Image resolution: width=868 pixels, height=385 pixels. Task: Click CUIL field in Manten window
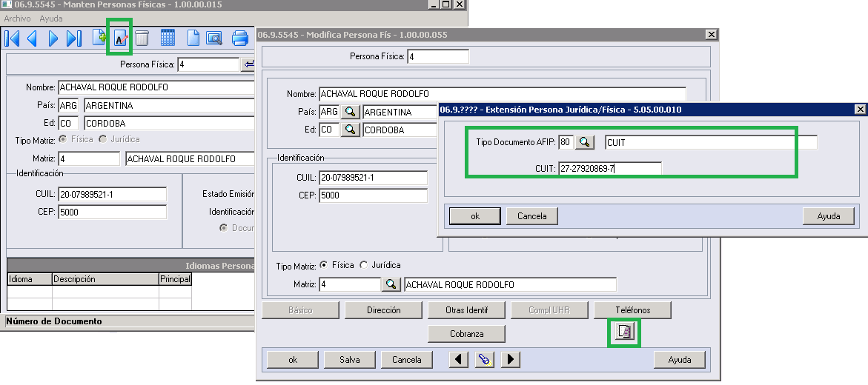click(x=112, y=194)
